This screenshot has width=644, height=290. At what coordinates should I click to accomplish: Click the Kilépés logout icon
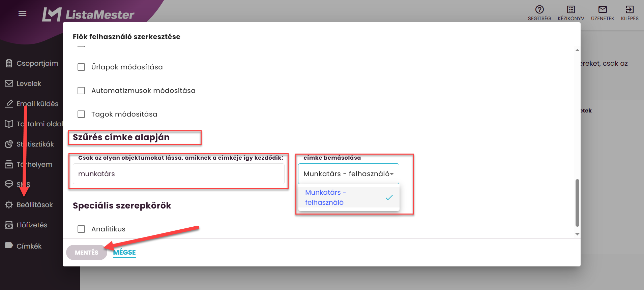[630, 9]
